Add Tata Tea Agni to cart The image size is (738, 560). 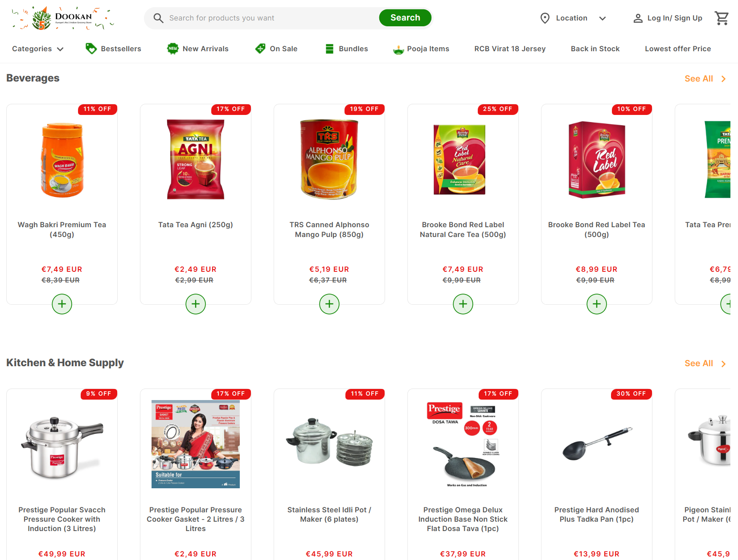click(x=196, y=304)
